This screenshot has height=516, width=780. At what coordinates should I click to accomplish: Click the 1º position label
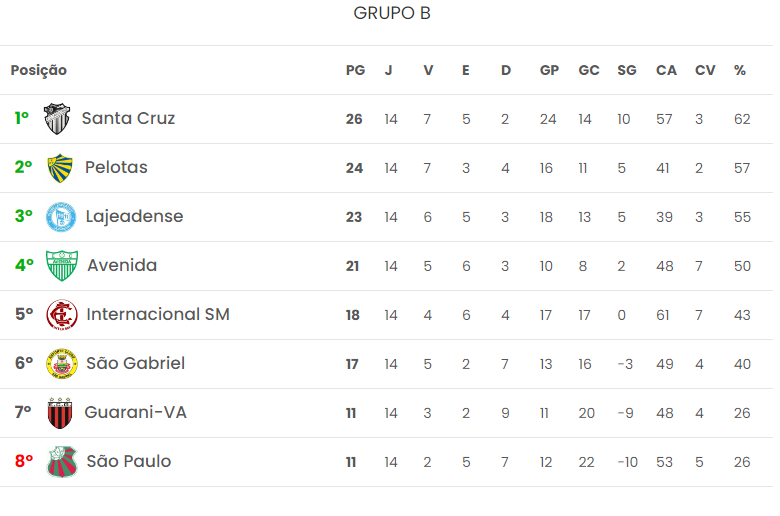pos(22,119)
